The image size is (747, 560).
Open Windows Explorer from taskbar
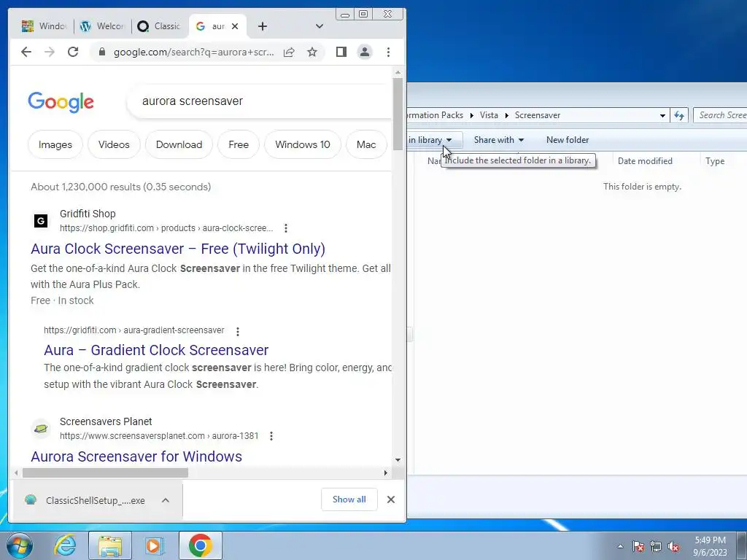(109, 545)
